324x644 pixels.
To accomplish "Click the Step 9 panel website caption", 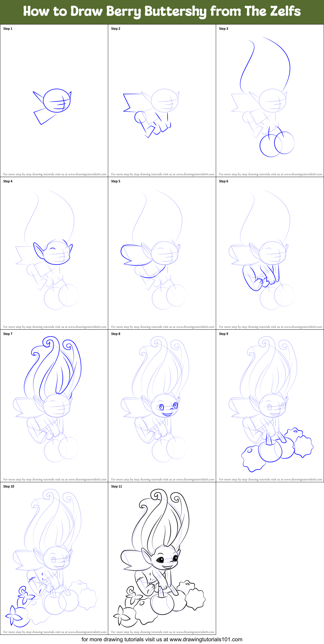I will pyautogui.click(x=271, y=479).
